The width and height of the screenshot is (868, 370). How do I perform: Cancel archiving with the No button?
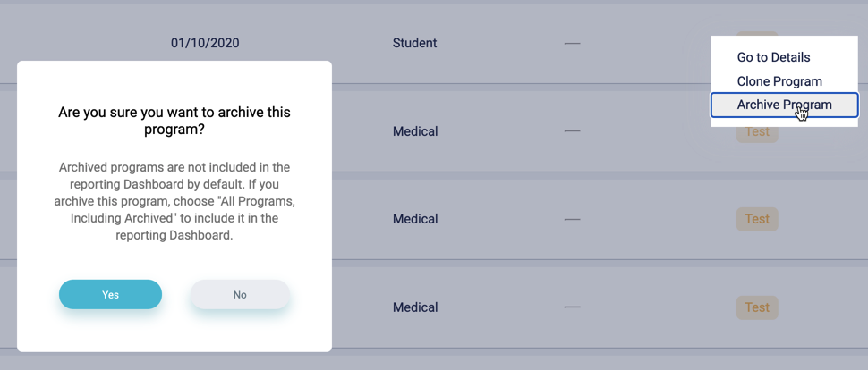coord(240,294)
